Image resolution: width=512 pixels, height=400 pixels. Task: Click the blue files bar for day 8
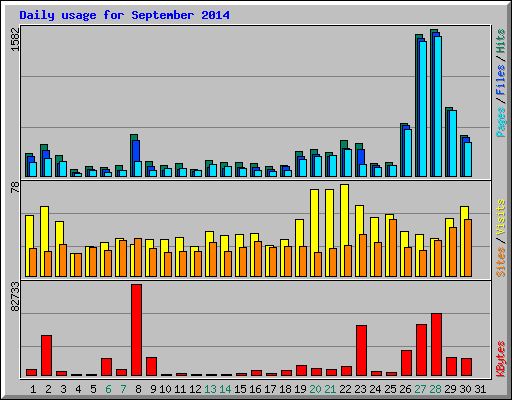[x=136, y=151]
